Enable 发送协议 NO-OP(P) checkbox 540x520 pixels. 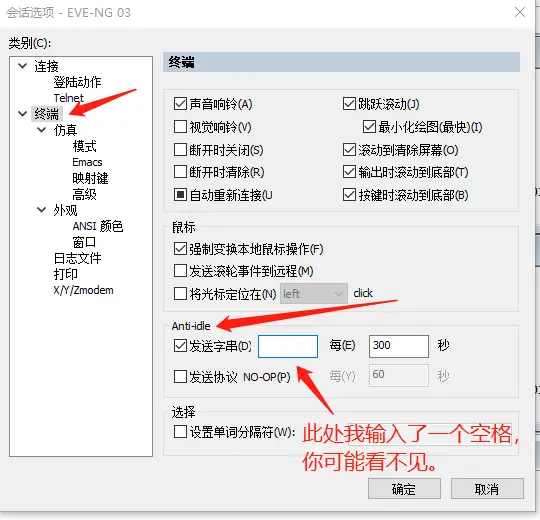coord(180,377)
